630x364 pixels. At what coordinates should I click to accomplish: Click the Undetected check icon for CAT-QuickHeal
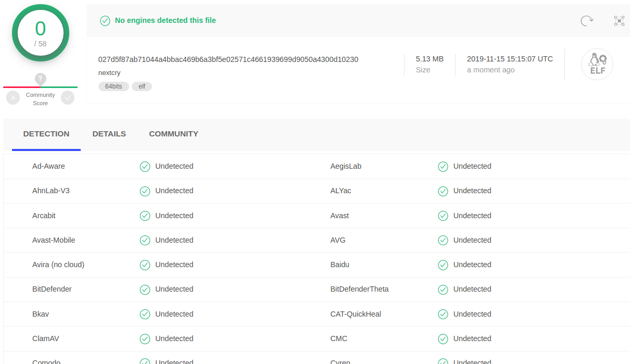(443, 314)
